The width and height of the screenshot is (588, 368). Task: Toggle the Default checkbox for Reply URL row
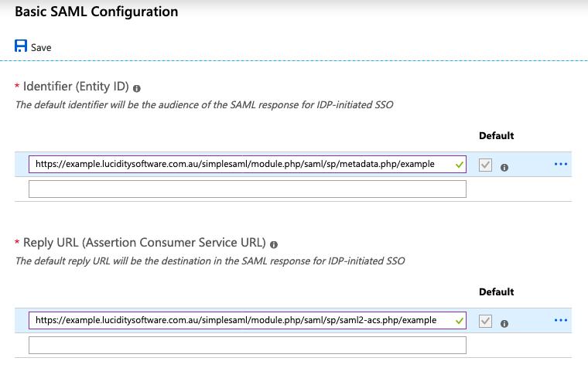pos(485,320)
